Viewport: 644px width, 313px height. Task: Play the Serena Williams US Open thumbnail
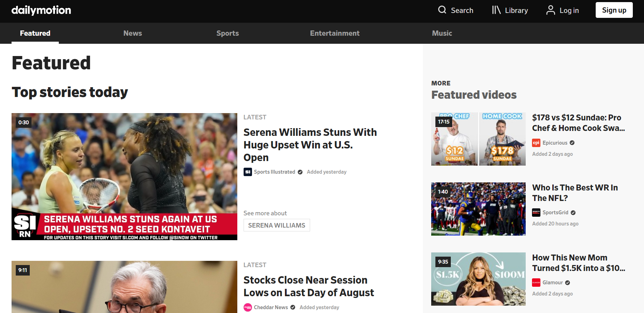124,176
